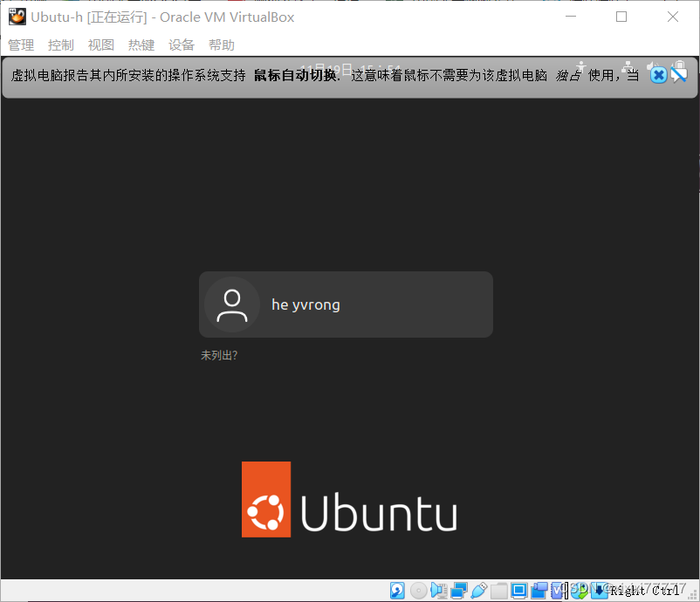Maximize the VirtualBox VM window
The image size is (700, 602).
point(621,17)
